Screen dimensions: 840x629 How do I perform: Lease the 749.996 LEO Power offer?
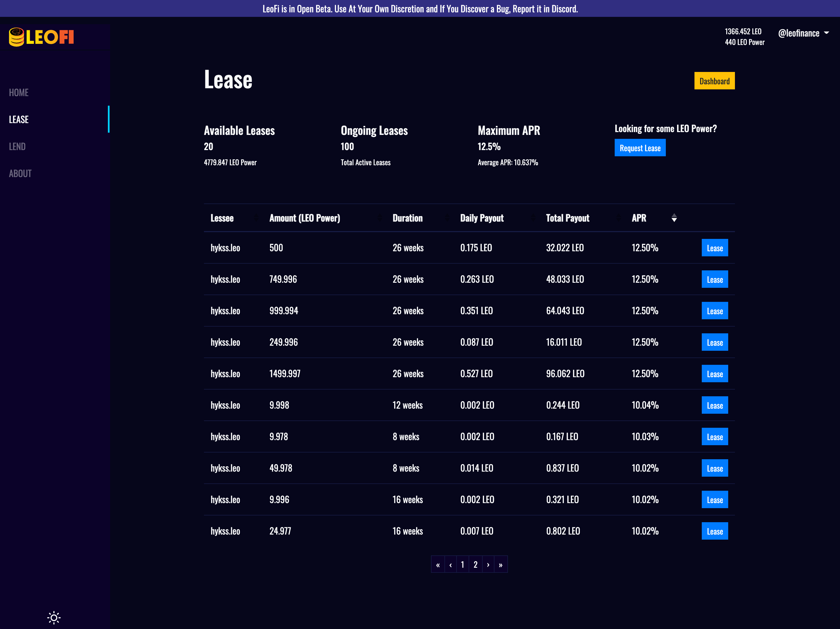[x=715, y=280]
